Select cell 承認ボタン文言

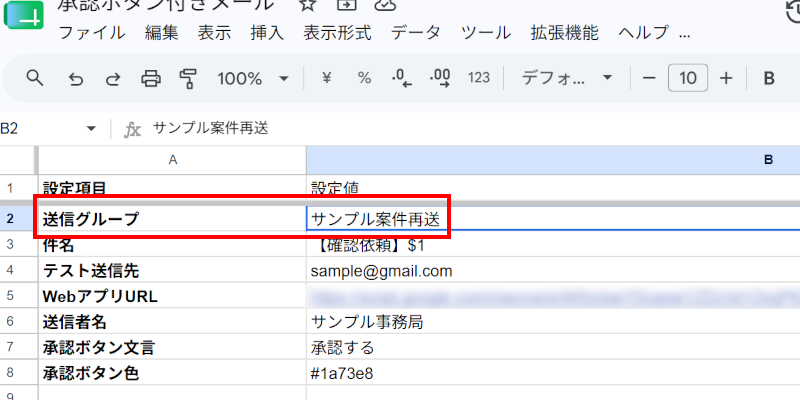(172, 347)
